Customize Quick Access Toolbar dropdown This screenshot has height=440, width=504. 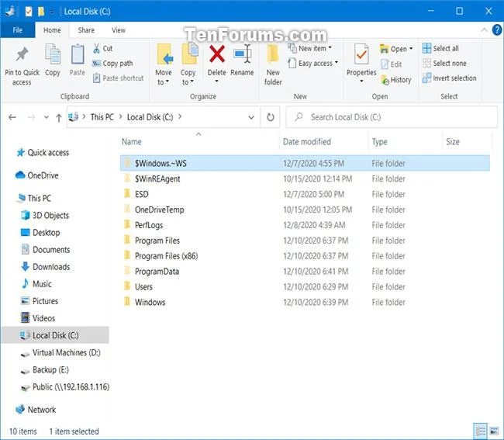click(52, 12)
